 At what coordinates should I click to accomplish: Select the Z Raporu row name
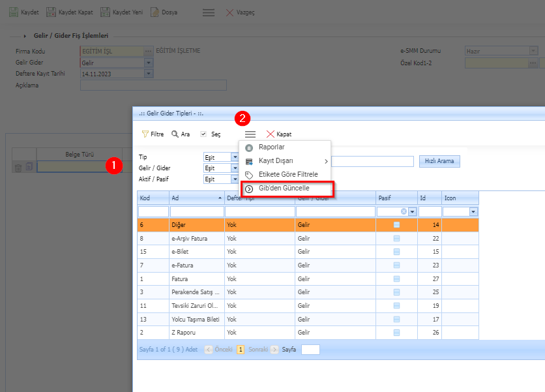click(184, 332)
